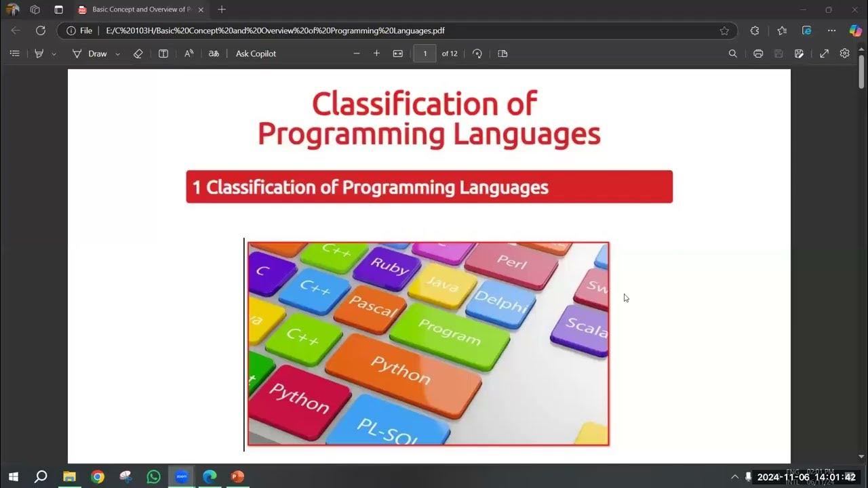Click File site information icon
The height and width of the screenshot is (488, 868).
(79, 30)
